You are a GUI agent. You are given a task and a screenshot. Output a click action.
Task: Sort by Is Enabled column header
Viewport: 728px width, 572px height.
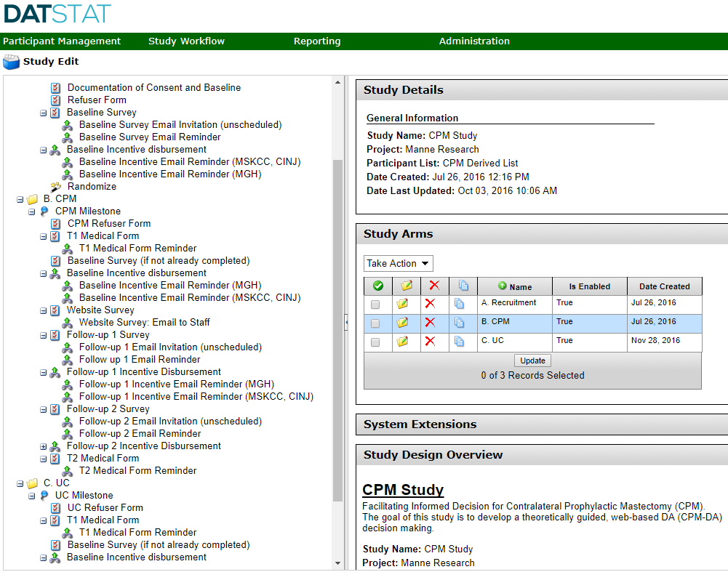point(590,286)
